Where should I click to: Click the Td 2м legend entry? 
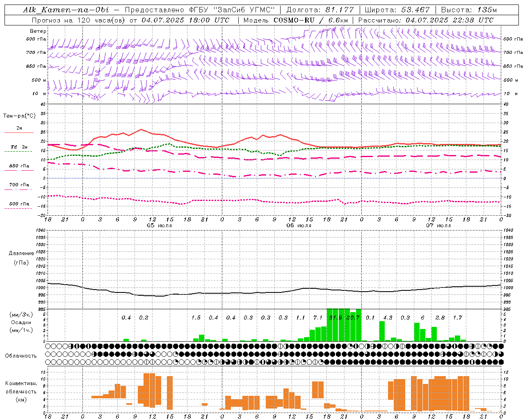click(x=19, y=147)
